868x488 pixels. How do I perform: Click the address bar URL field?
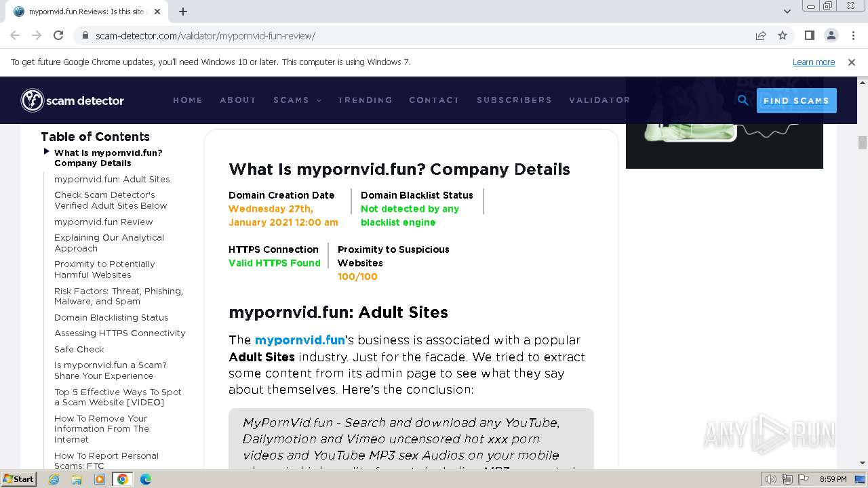[x=414, y=35]
